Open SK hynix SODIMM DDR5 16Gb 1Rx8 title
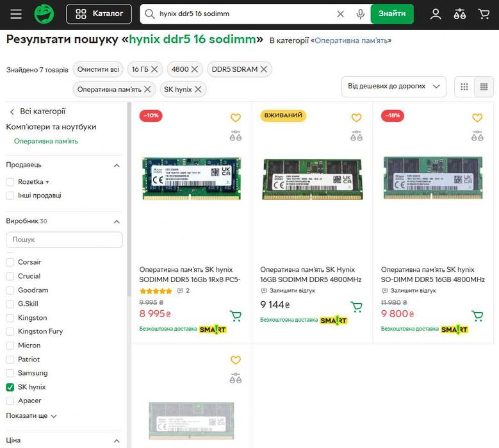Viewport: 499px width, 448px height. (x=190, y=274)
